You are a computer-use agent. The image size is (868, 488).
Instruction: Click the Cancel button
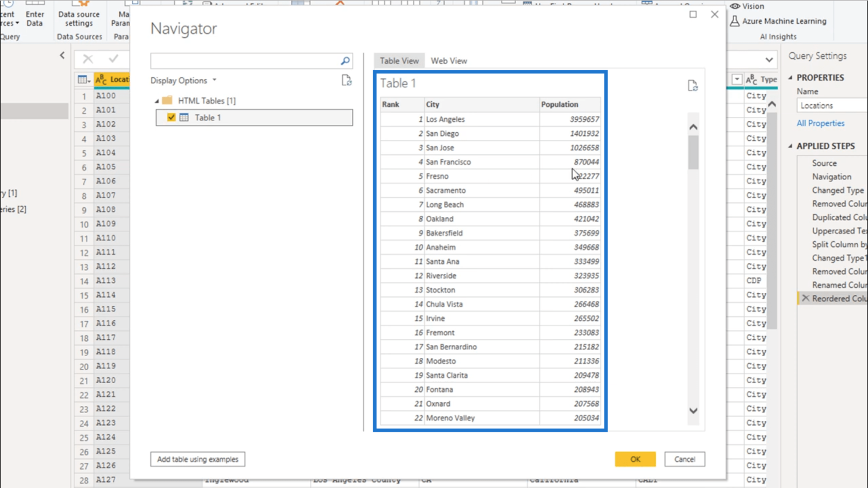click(685, 459)
